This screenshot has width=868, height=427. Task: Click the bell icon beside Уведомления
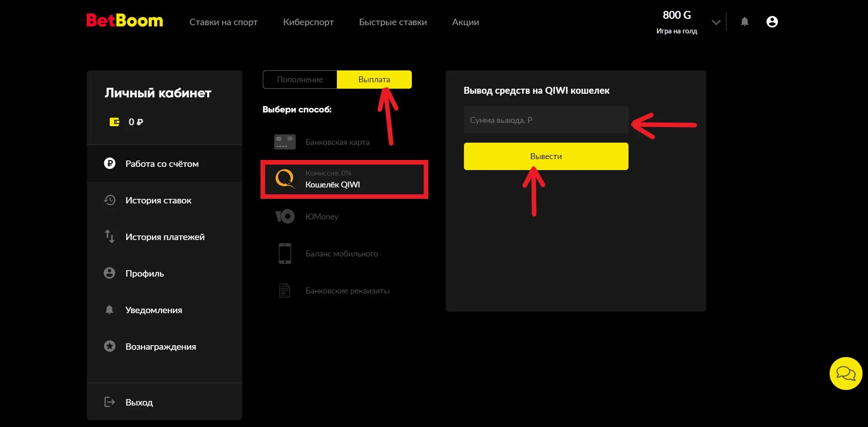point(109,310)
